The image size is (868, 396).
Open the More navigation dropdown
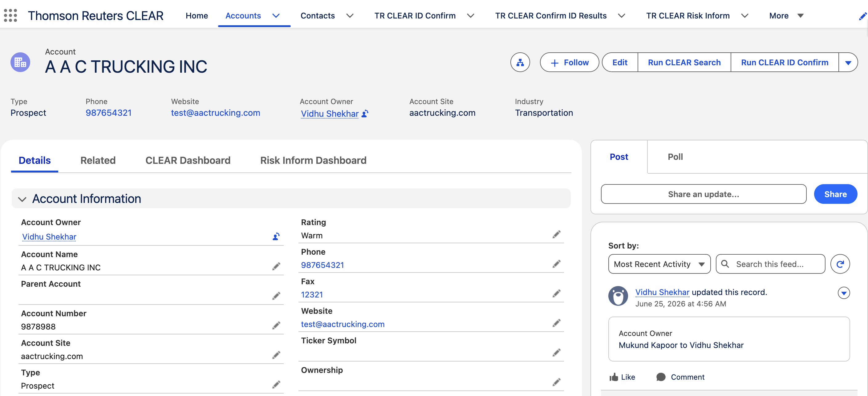pyautogui.click(x=787, y=16)
